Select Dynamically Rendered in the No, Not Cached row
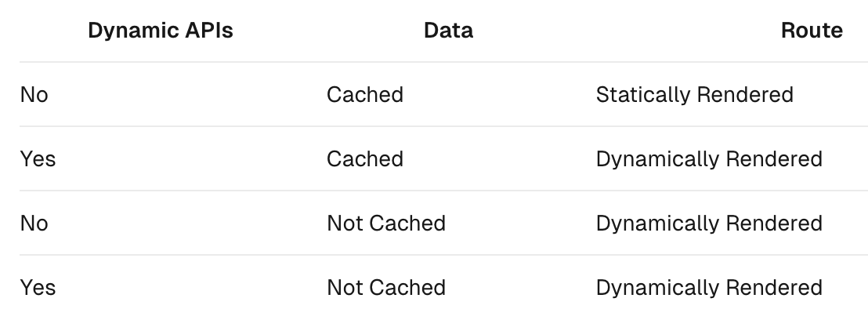Screen dimensions: 868x320 (709, 224)
